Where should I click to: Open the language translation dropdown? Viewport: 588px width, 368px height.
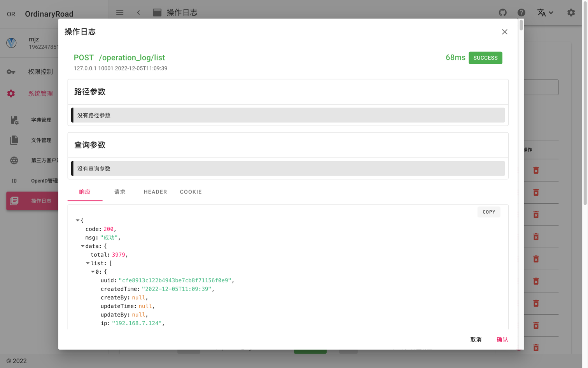click(x=545, y=13)
